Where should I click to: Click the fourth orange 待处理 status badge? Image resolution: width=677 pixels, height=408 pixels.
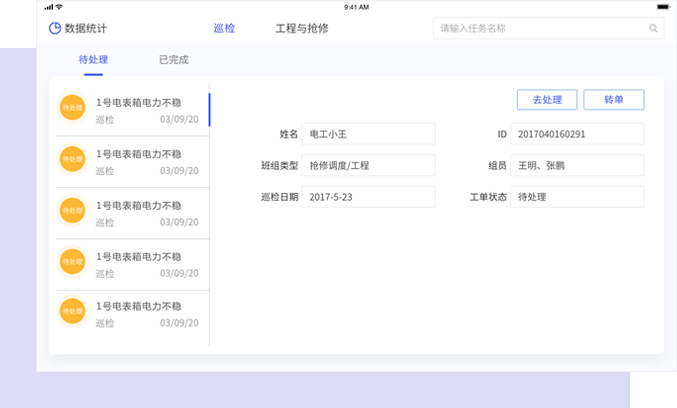click(72, 261)
